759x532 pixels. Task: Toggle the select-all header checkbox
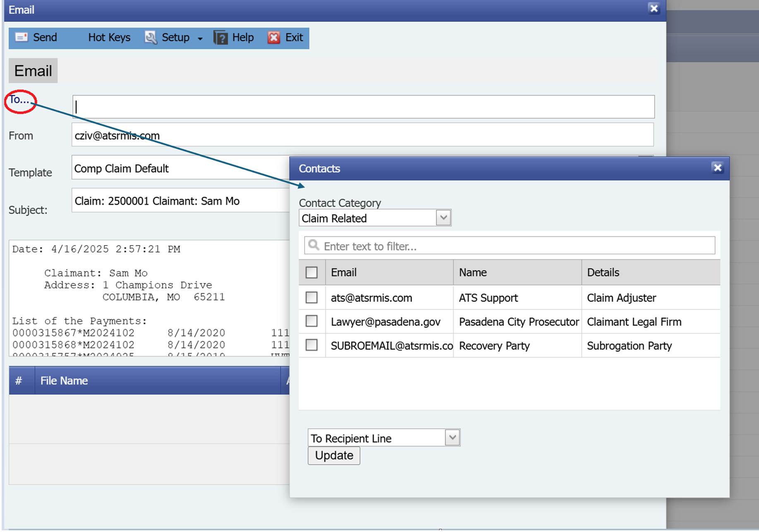coord(312,272)
